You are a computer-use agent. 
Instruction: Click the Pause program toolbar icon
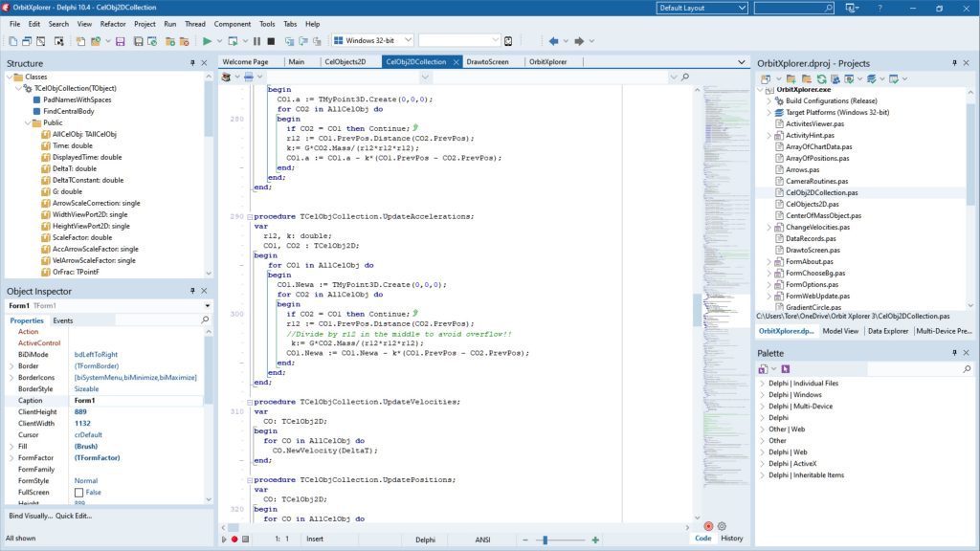[256, 41]
